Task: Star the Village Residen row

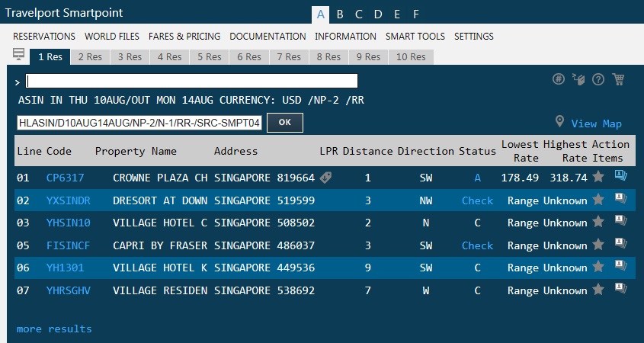Action: (598, 289)
